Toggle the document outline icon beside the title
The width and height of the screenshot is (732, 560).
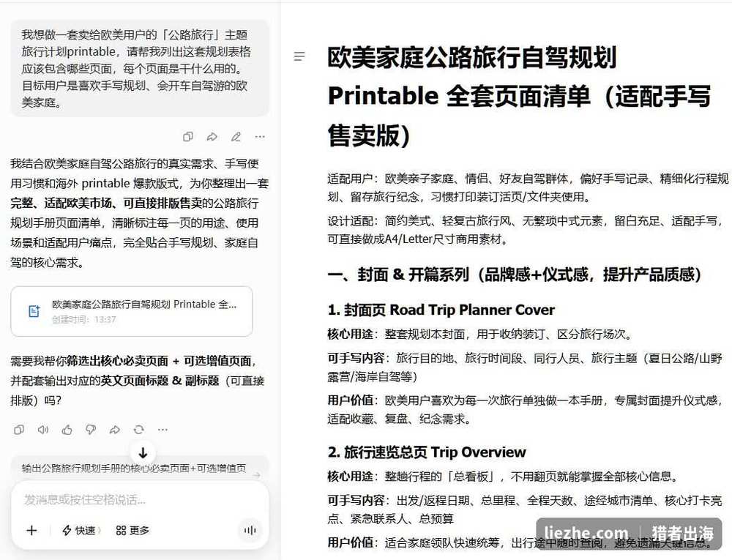299,56
